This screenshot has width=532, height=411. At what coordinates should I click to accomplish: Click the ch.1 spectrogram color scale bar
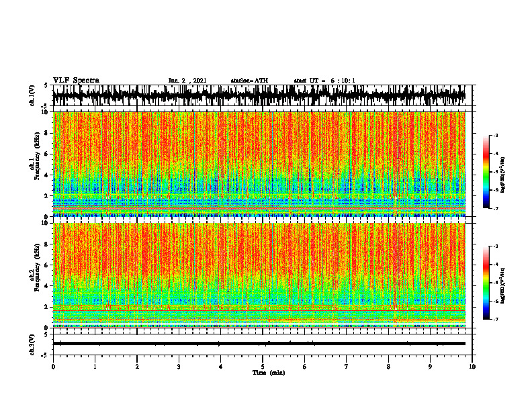[x=486, y=172]
